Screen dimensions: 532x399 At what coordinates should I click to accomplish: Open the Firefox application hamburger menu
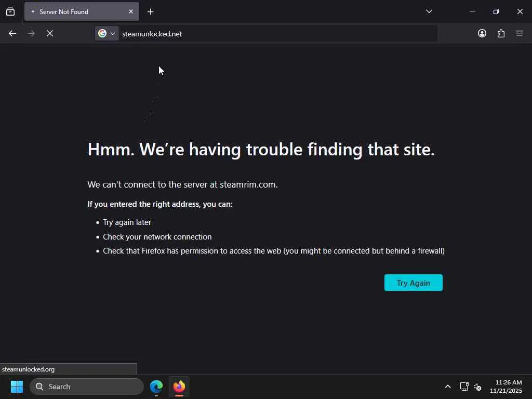click(520, 33)
